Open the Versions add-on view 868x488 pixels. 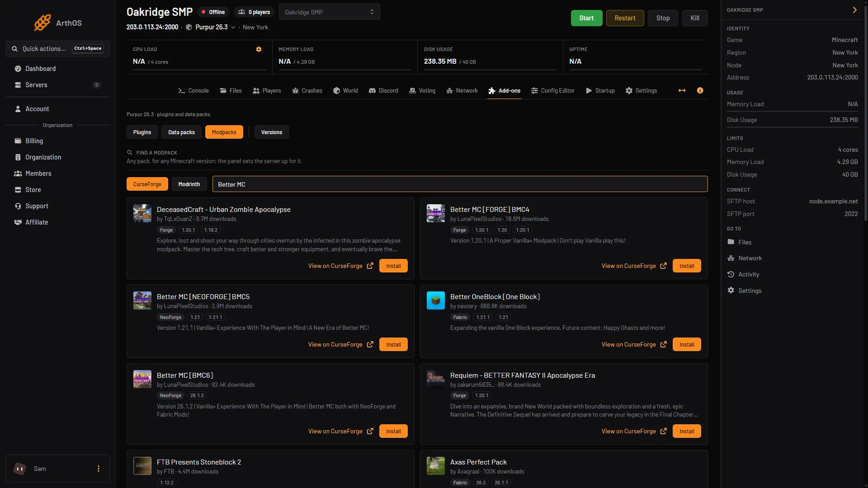(x=272, y=132)
